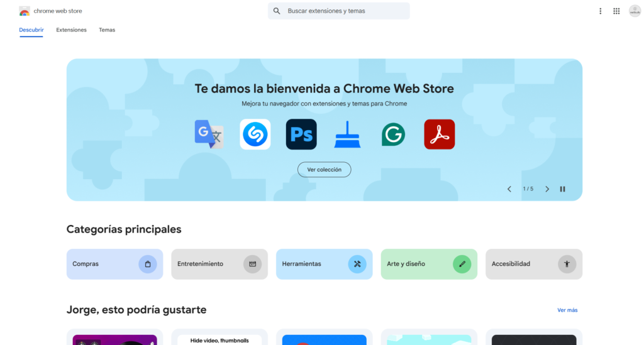This screenshot has height=345, width=644.
Task: Click the shopping bag icon on Compras
Action: (147, 264)
